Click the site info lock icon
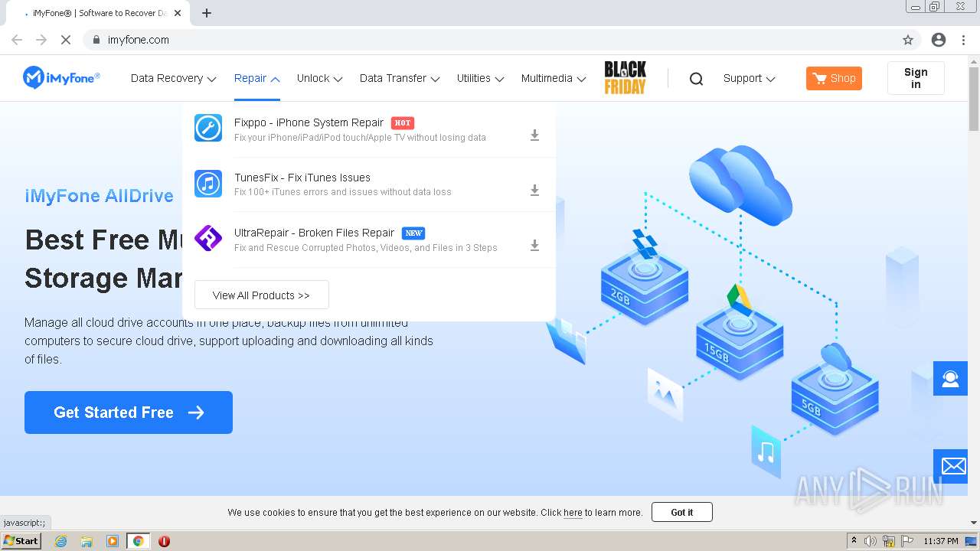The width and height of the screenshot is (980, 551). coord(96,40)
